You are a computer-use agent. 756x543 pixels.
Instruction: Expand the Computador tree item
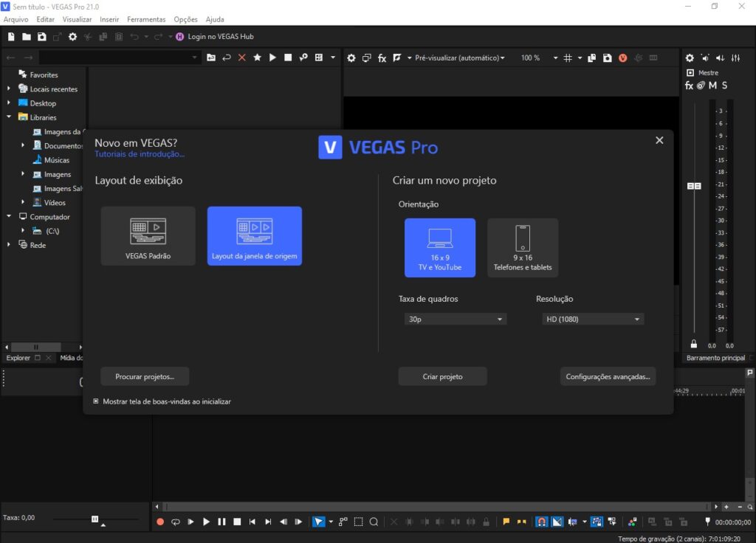click(x=7, y=216)
